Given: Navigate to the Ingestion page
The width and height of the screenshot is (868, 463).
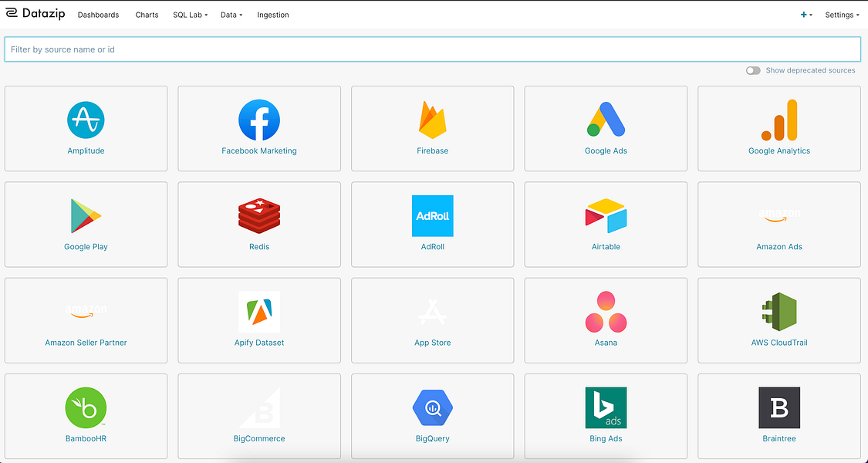Looking at the screenshot, I should (x=272, y=14).
